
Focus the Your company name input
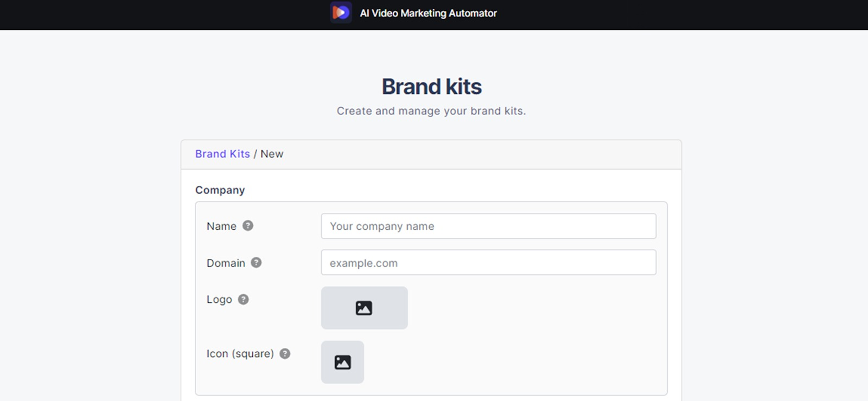click(x=488, y=226)
